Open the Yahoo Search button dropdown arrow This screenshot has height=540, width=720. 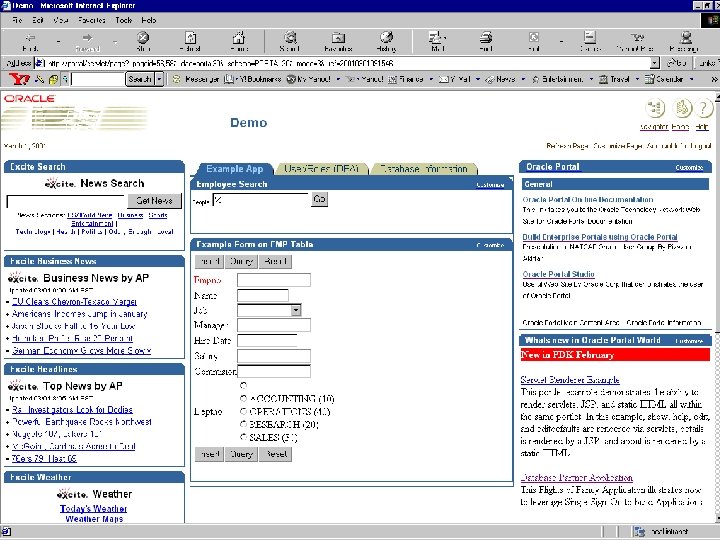159,79
